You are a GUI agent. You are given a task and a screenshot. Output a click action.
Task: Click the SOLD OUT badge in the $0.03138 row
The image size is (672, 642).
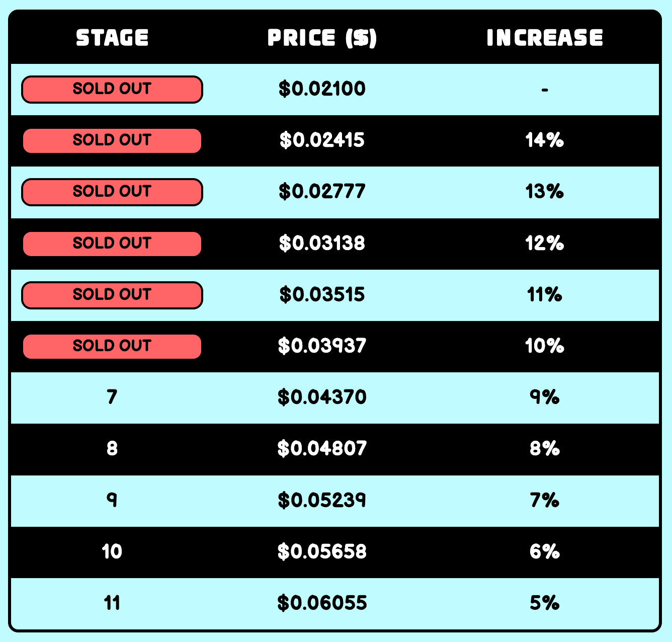click(112, 244)
